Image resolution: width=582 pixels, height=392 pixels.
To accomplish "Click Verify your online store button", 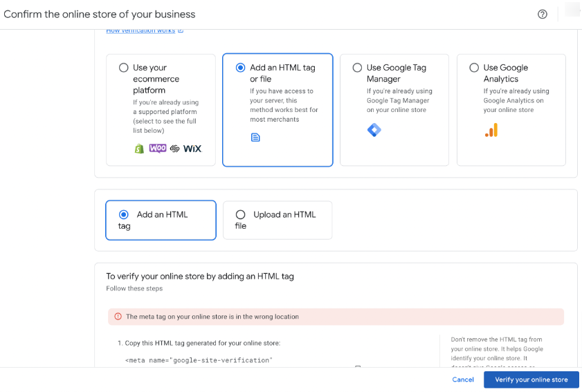I will (531, 380).
